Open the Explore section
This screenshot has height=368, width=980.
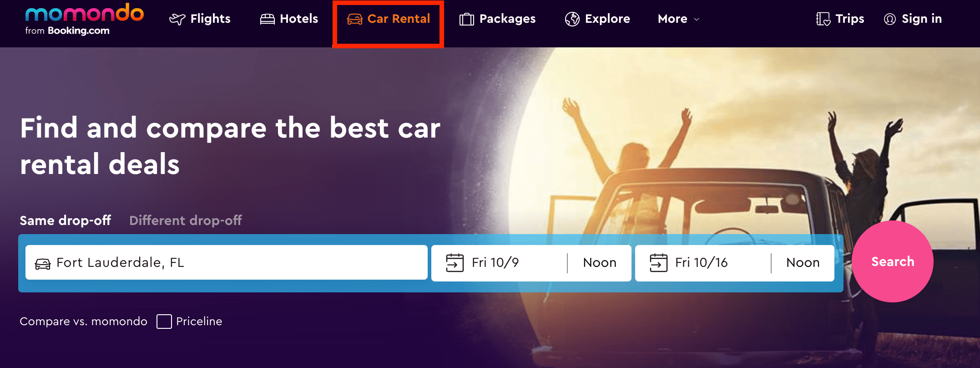[597, 19]
